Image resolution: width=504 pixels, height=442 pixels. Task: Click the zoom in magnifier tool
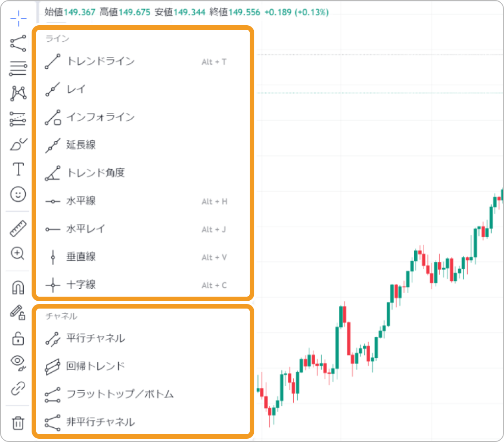pos(18,253)
